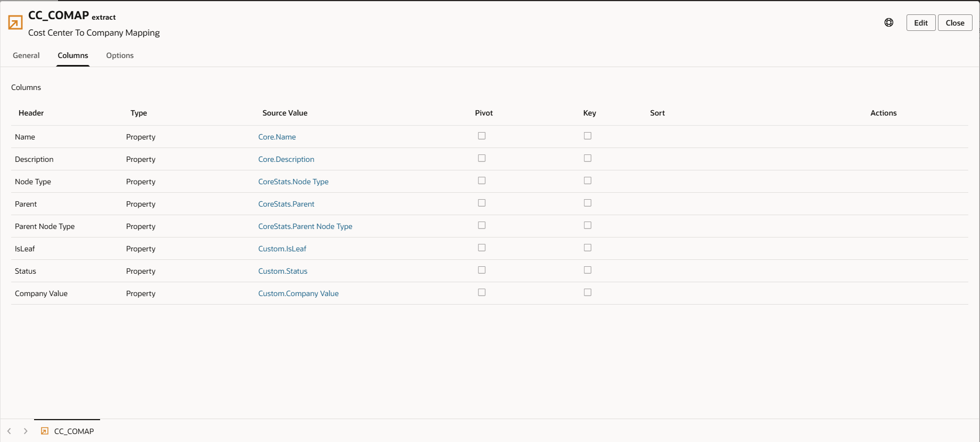Toggle Pivot checkbox for Name row
The image size is (980, 442).
pos(482,136)
